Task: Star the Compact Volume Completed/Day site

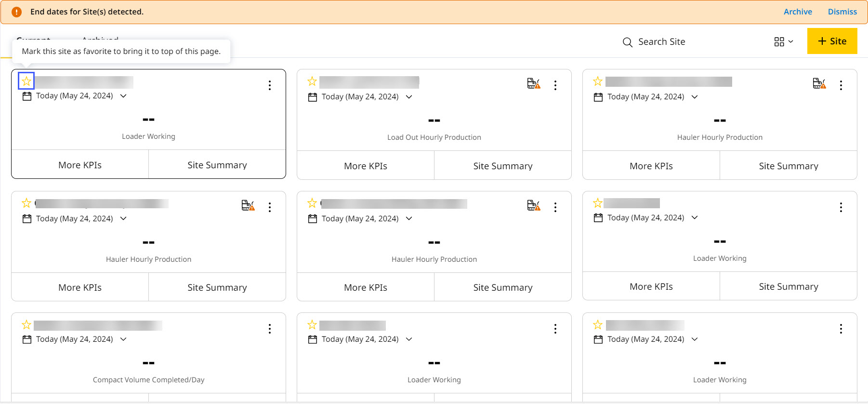Action: pos(26,324)
